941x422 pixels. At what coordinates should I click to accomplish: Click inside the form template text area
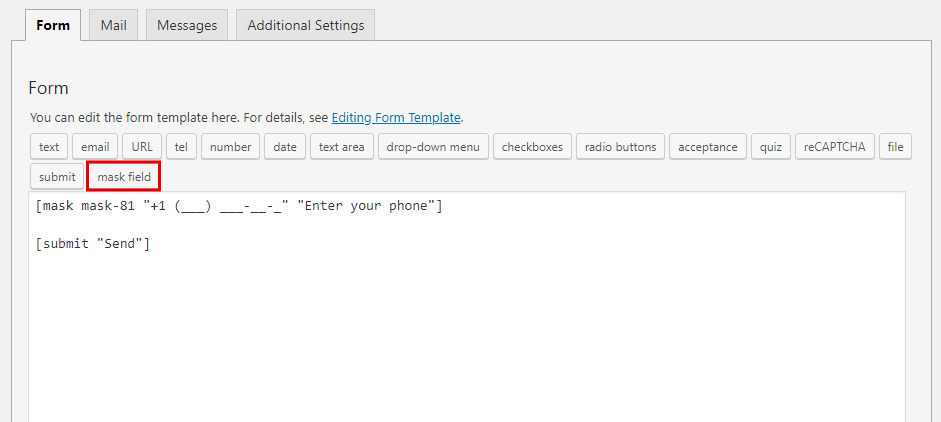467,320
